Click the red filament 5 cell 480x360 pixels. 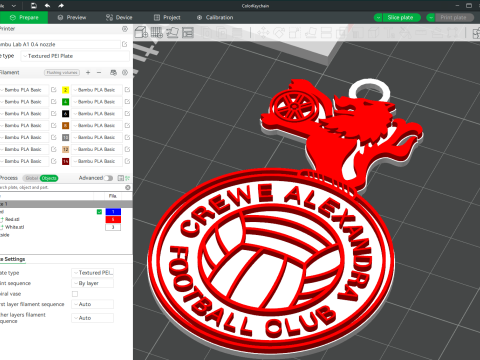[x=113, y=219]
